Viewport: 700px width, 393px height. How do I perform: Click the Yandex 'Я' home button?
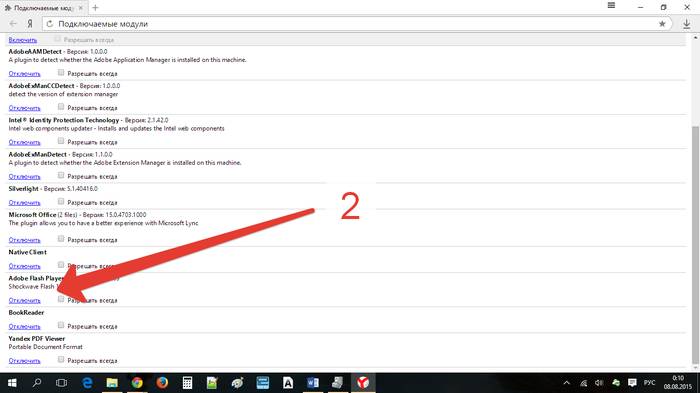click(30, 24)
